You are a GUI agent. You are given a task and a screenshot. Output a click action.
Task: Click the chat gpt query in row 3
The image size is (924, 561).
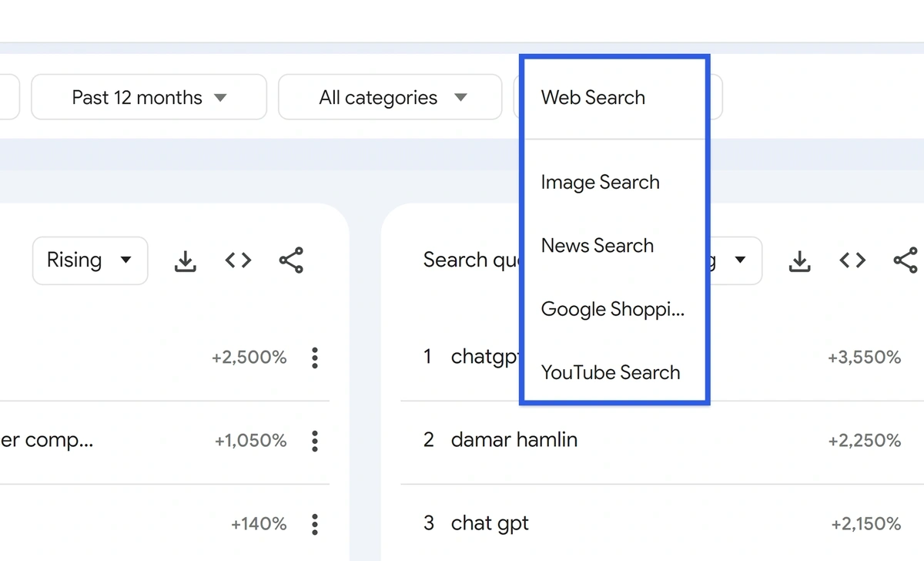490,524
